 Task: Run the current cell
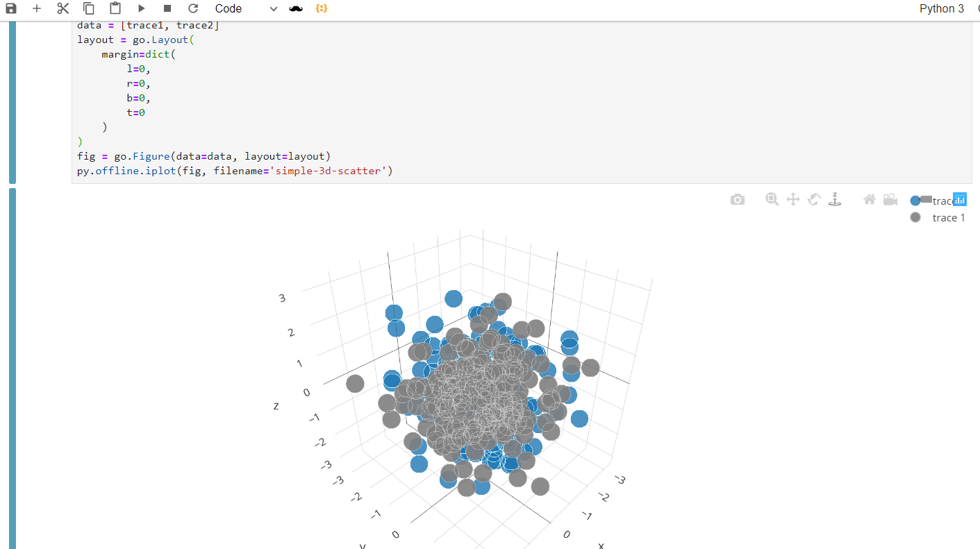coord(142,8)
